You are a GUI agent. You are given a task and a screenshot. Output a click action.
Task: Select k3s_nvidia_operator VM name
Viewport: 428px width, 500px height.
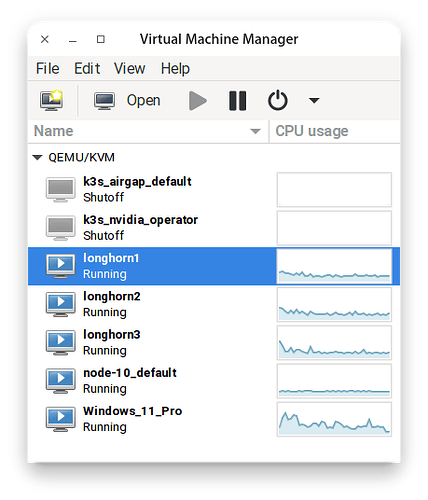pyautogui.click(x=140, y=220)
